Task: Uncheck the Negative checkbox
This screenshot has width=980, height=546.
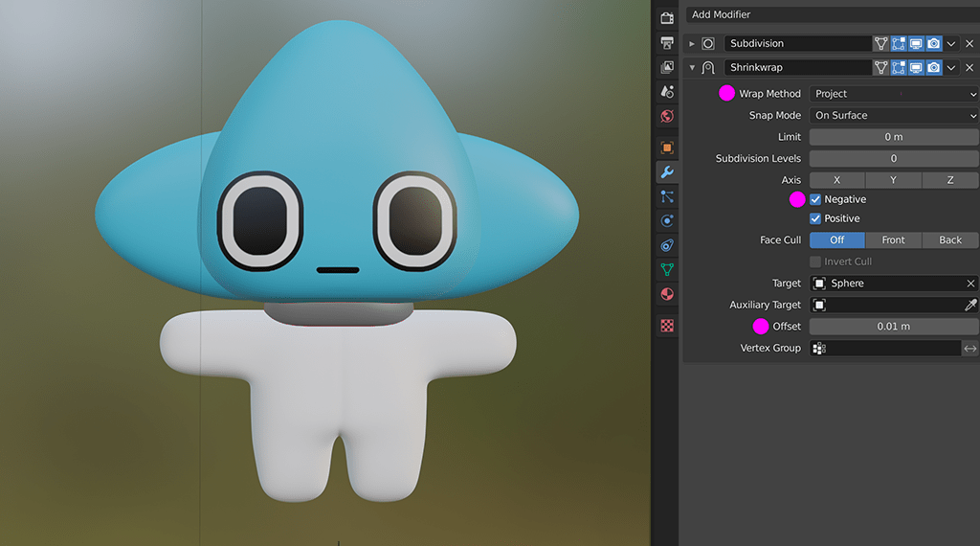Action: point(815,199)
